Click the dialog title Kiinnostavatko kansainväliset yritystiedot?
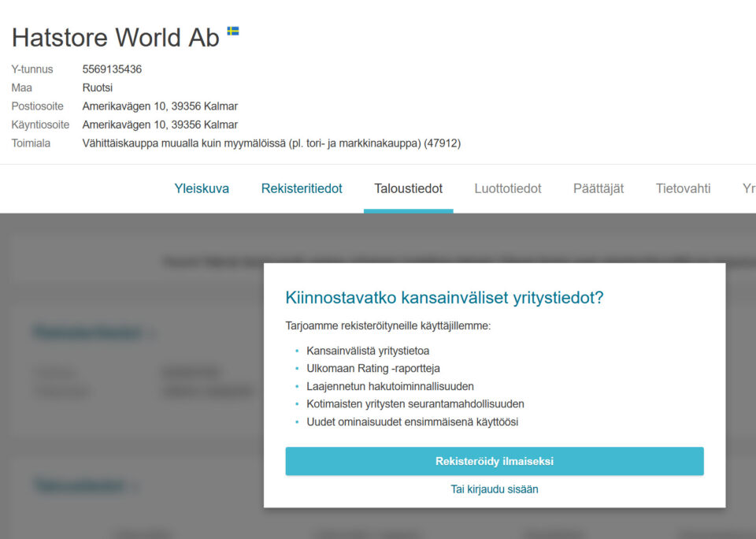756x539 pixels. (444, 298)
